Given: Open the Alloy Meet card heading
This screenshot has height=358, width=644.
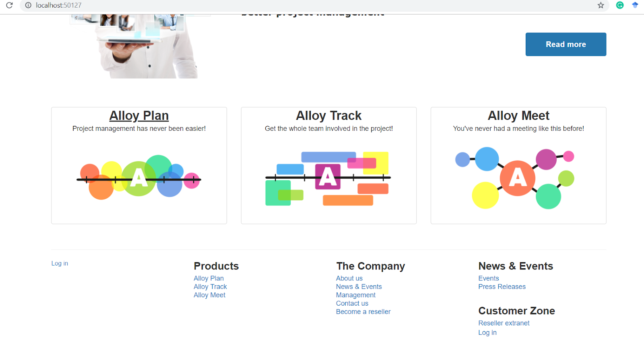Looking at the screenshot, I should [x=518, y=116].
